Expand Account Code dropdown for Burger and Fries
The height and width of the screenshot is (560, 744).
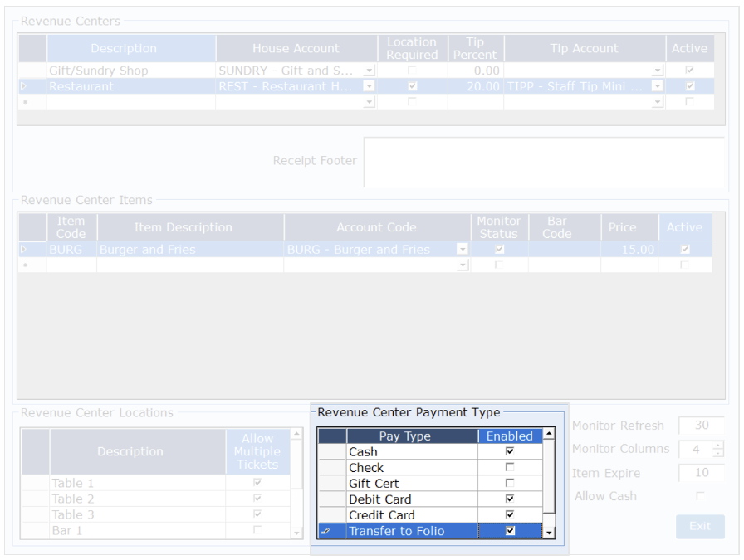(463, 249)
